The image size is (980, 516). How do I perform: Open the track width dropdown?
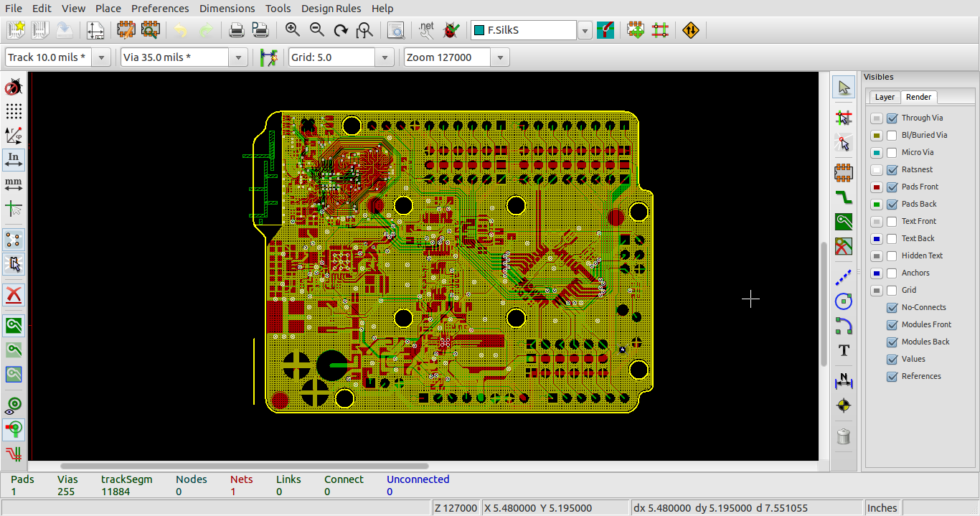100,57
